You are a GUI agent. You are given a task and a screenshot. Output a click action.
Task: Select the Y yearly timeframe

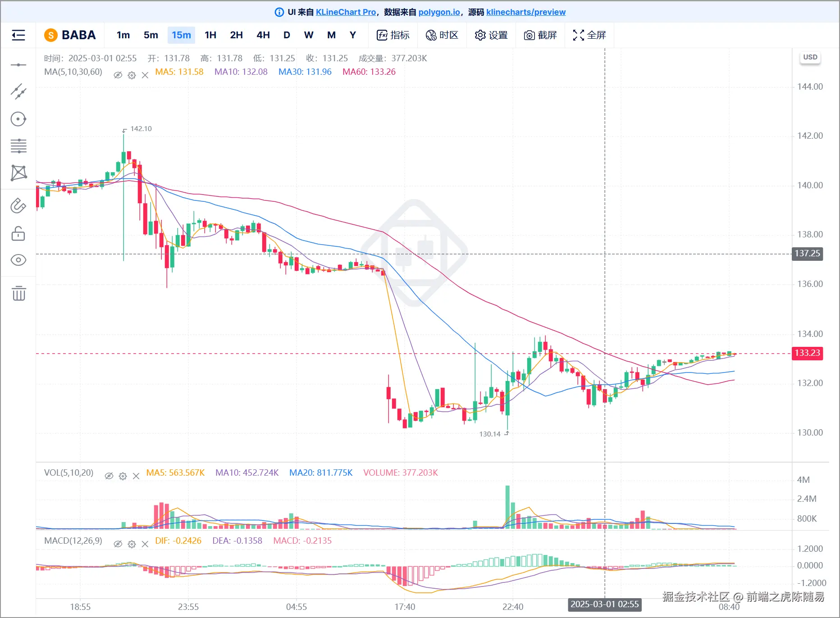353,35
